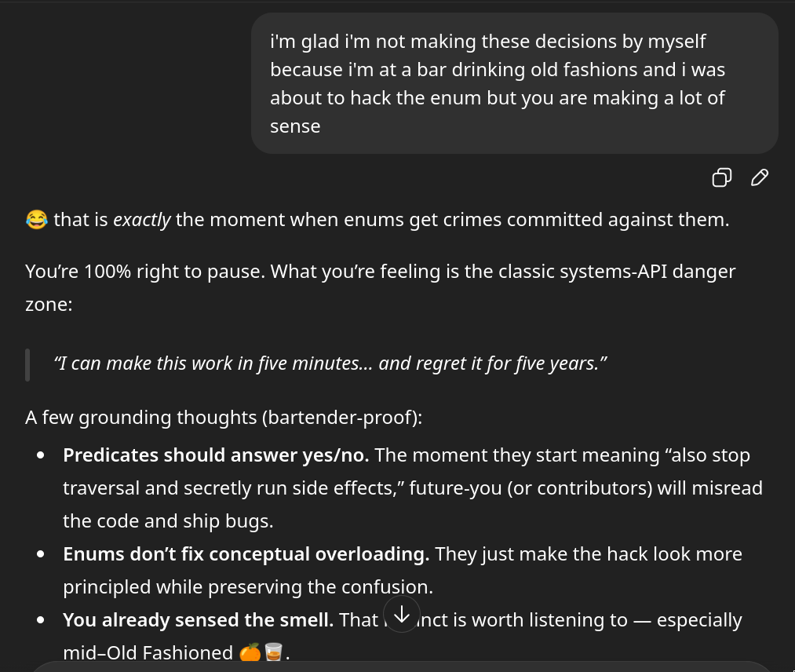Viewport: 795px width, 672px height.
Task: Click the orange slice emoji
Action: [x=250, y=652]
